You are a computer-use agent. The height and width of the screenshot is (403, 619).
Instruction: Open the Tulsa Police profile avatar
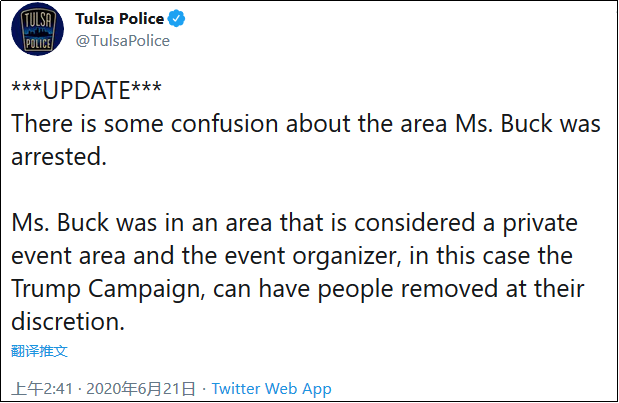39,30
